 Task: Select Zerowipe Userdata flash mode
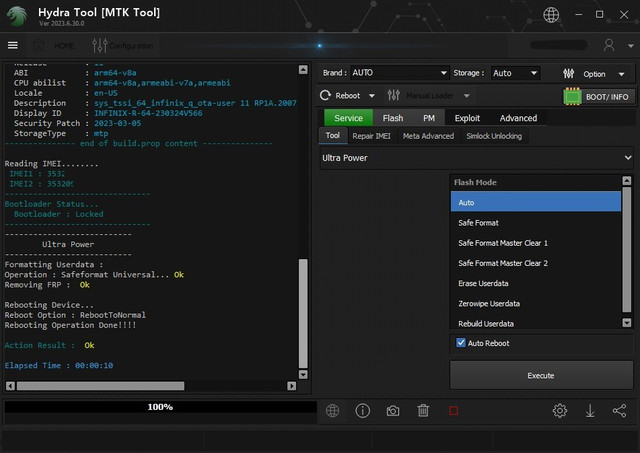click(536, 304)
